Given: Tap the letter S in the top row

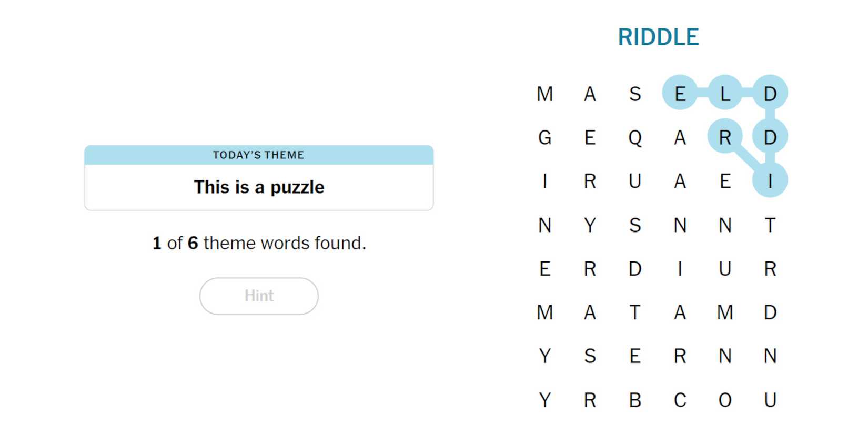Looking at the screenshot, I should (x=635, y=94).
